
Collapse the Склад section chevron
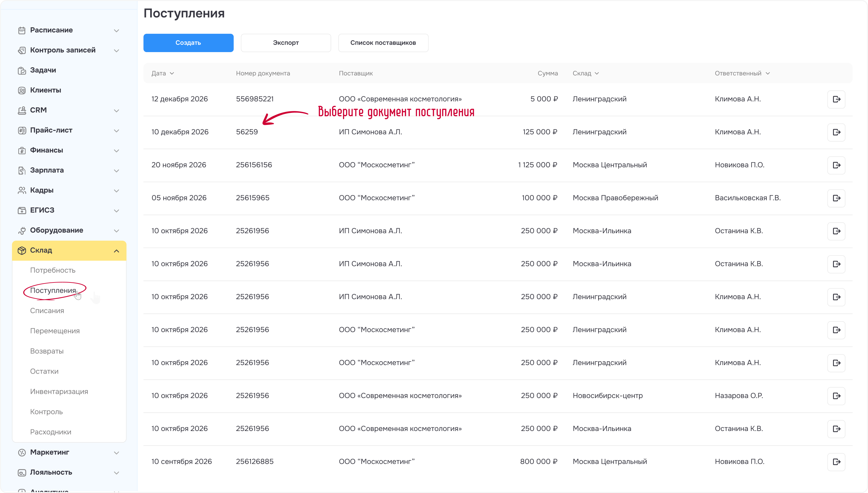click(116, 251)
